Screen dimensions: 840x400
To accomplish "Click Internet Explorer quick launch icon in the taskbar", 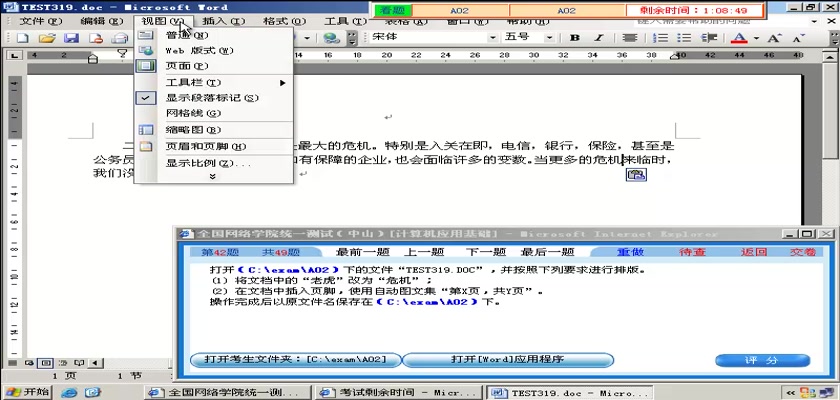I will tap(69, 393).
